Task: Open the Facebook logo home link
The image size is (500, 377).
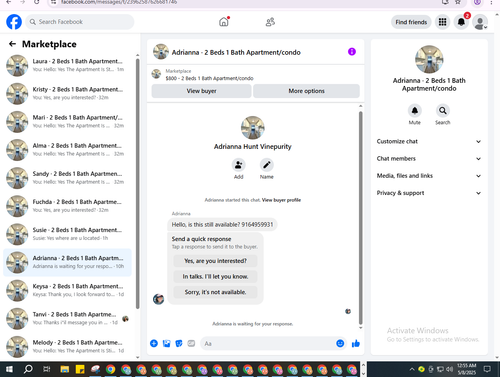Action: pos(14,22)
